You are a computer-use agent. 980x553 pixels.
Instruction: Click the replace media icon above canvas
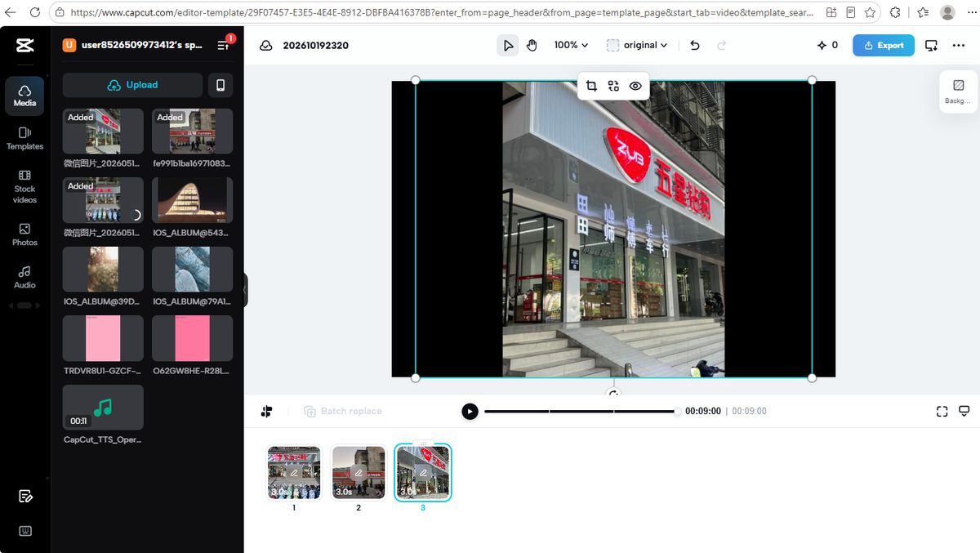(x=613, y=86)
